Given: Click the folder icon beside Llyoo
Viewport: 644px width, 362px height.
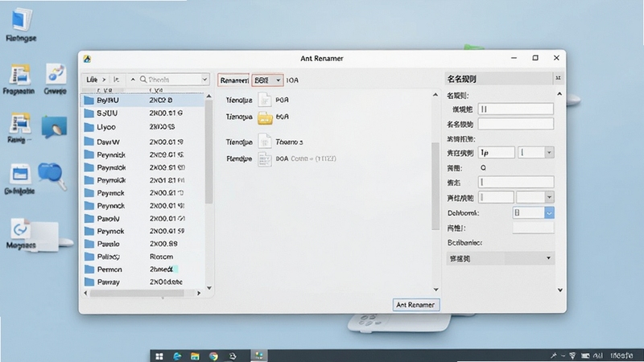Looking at the screenshot, I should point(89,127).
